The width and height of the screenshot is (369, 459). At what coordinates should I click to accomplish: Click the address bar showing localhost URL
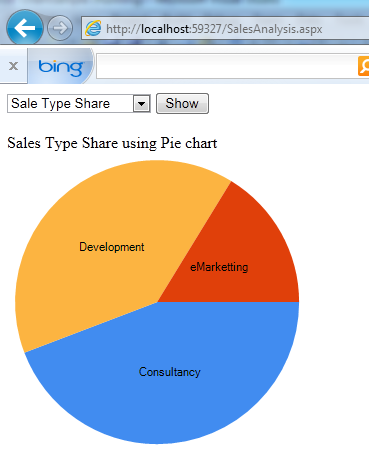(225, 28)
